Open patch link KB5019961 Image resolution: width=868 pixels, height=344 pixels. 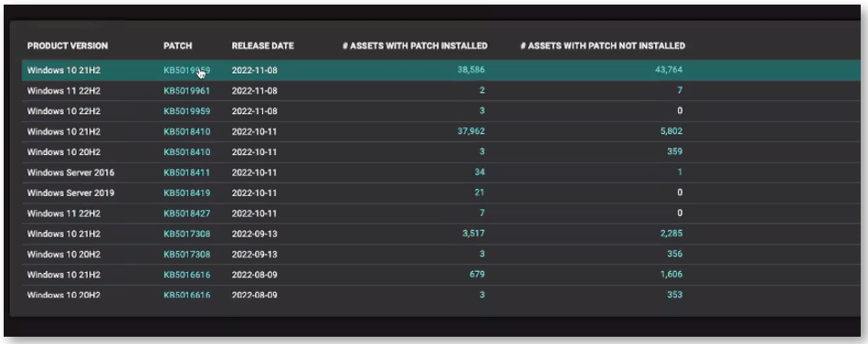pyautogui.click(x=186, y=90)
